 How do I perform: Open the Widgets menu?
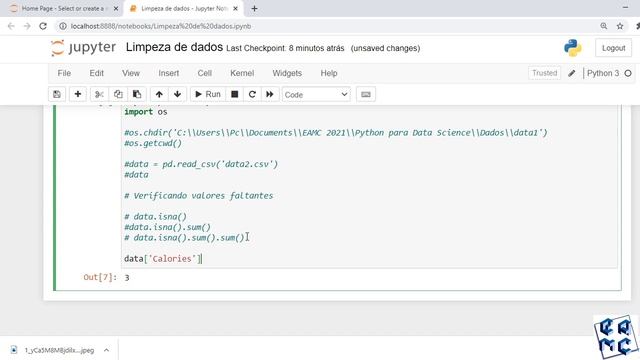tap(287, 73)
